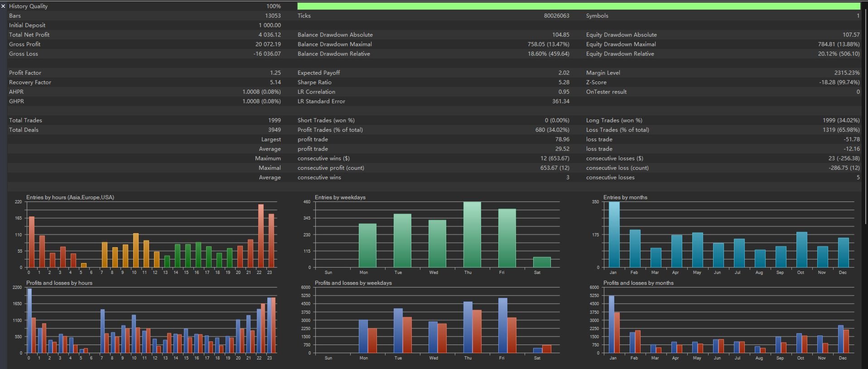The width and height of the screenshot is (868, 369).
Task: Click the Jan bar in Entries by months
Action: [x=614, y=235]
